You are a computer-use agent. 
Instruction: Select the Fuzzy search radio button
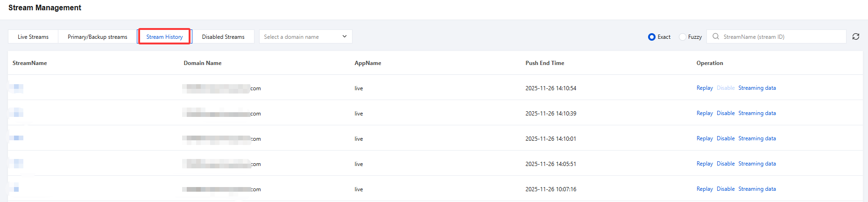point(683,37)
